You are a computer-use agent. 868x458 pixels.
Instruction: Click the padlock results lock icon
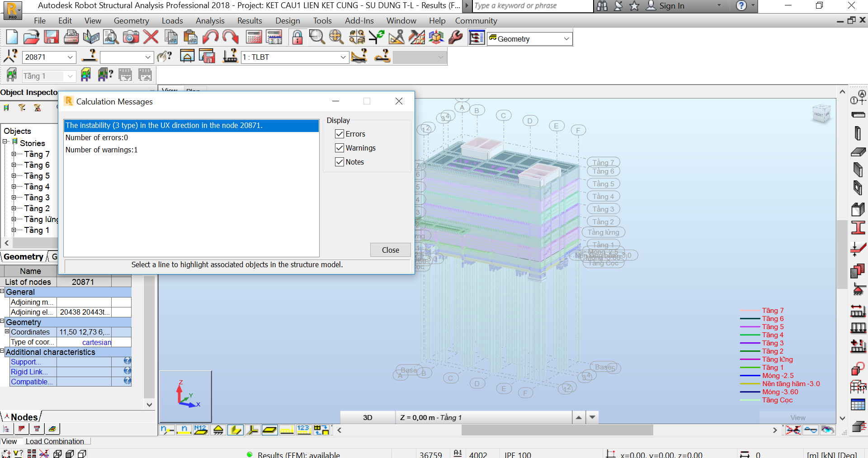pos(297,37)
